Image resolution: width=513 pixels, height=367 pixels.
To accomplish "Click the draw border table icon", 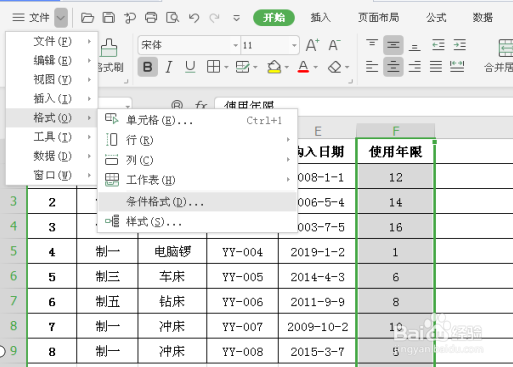I will (242, 67).
